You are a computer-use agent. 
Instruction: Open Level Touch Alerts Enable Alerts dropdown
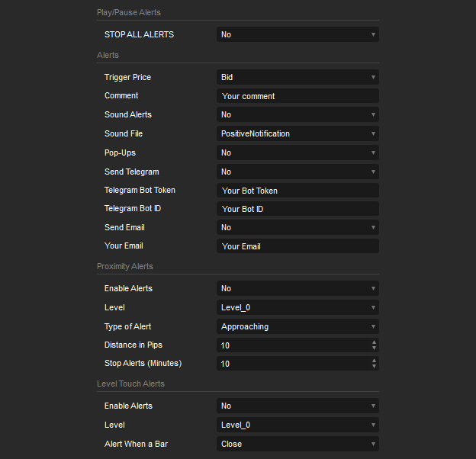point(297,406)
